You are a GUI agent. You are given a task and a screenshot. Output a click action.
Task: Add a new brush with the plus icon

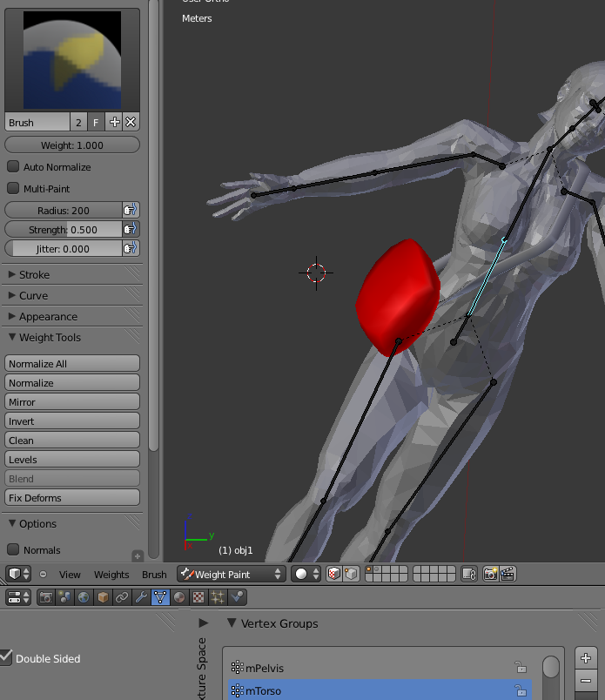[114, 122]
